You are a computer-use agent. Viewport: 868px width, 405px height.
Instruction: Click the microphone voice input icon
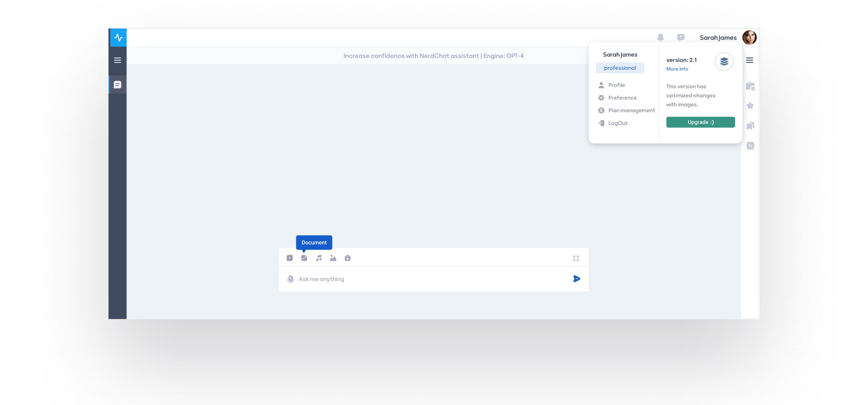tap(291, 279)
